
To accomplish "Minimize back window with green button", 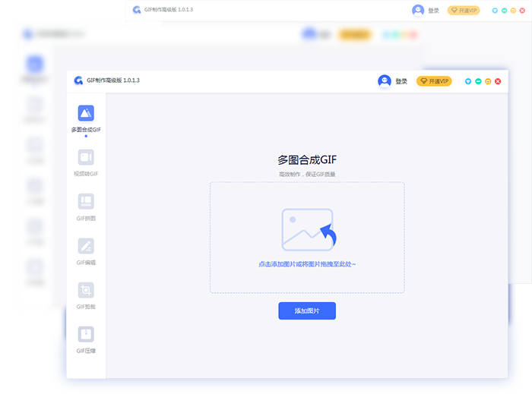I will (x=504, y=11).
